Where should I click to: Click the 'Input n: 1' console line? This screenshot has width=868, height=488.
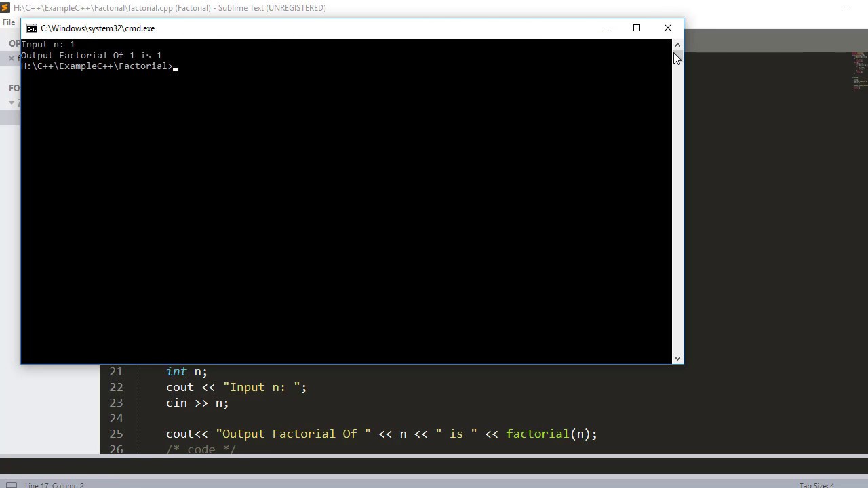tap(48, 45)
